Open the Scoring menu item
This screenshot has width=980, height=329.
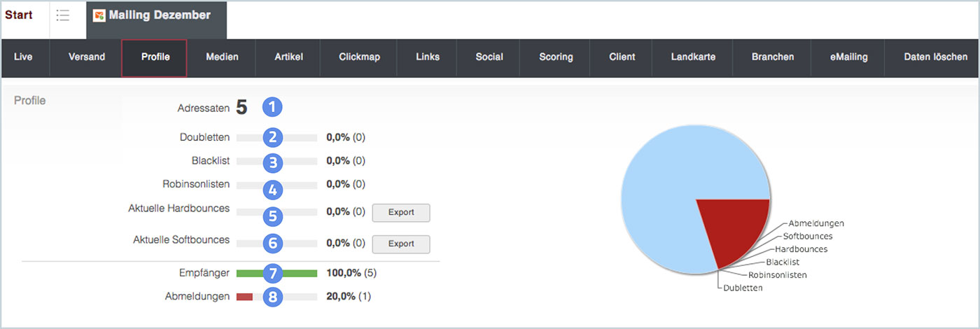pyautogui.click(x=556, y=57)
